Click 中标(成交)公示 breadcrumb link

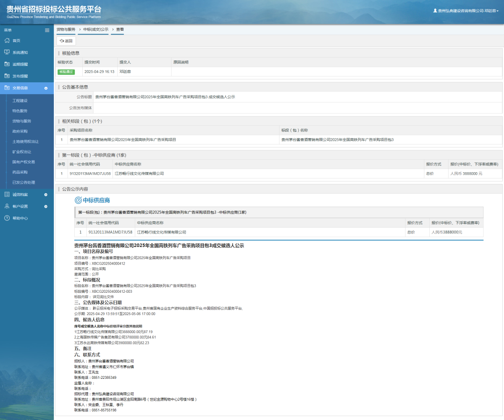pyautogui.click(x=95, y=29)
